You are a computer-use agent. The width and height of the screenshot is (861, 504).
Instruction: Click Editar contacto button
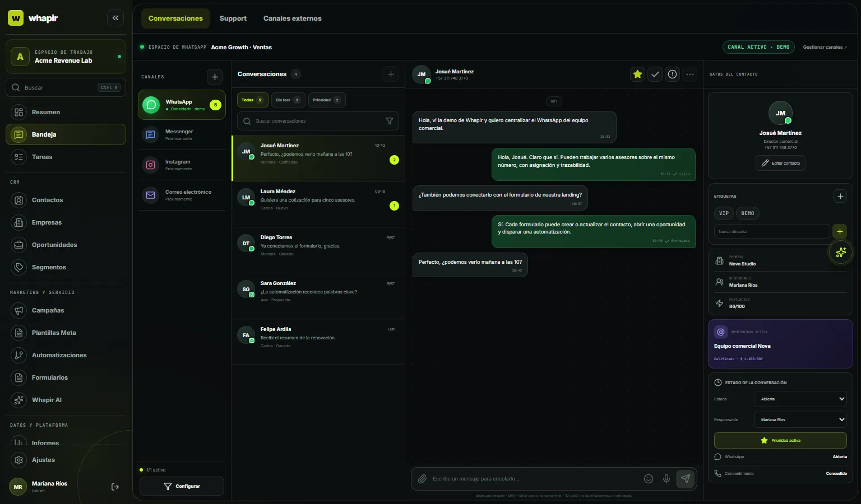[x=780, y=163]
